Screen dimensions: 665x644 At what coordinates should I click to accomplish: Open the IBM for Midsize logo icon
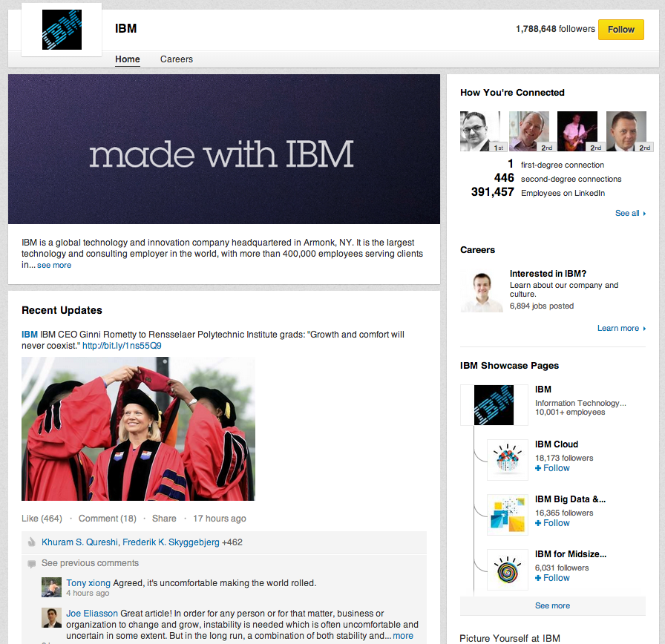pos(507,569)
